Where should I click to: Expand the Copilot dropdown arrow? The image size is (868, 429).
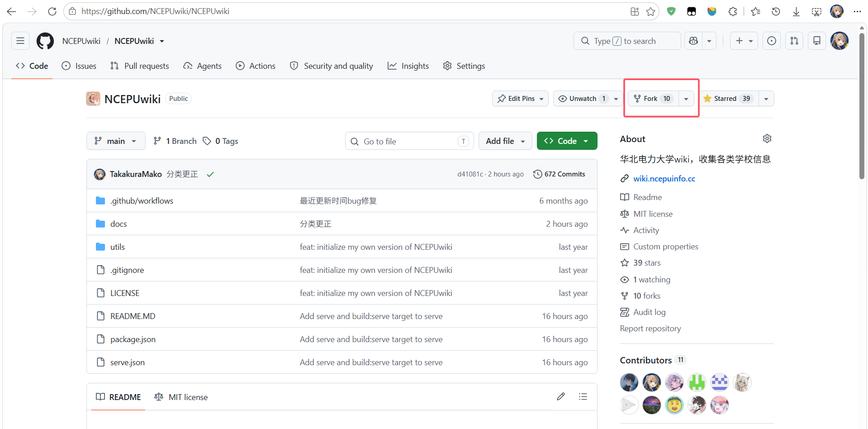(709, 41)
